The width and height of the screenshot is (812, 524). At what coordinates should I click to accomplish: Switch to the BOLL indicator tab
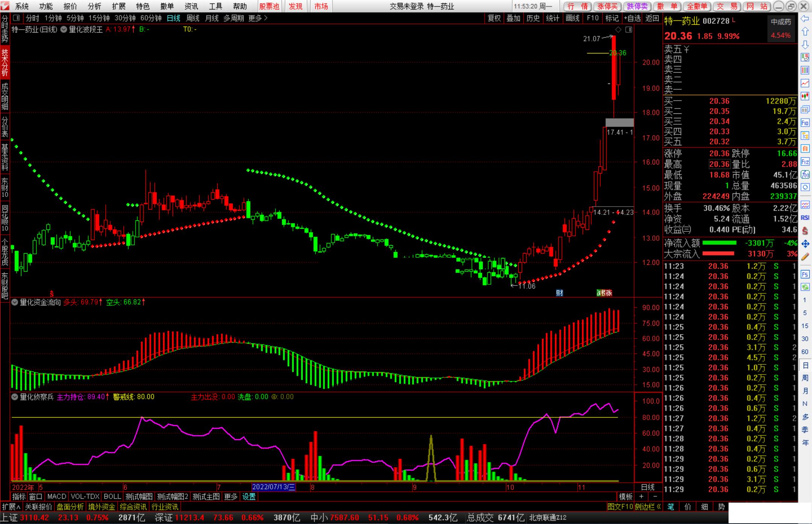click(x=112, y=497)
